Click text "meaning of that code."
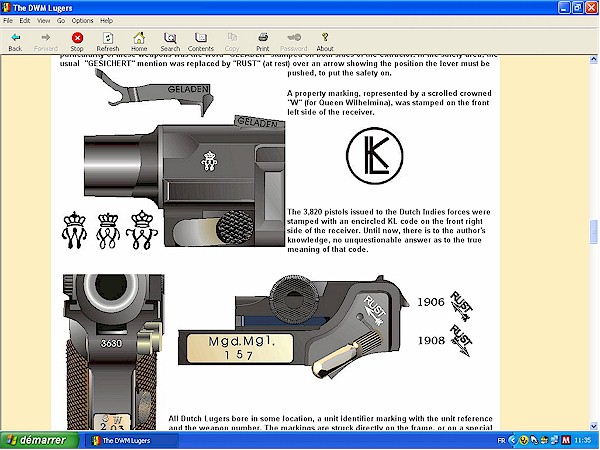 coord(328,249)
